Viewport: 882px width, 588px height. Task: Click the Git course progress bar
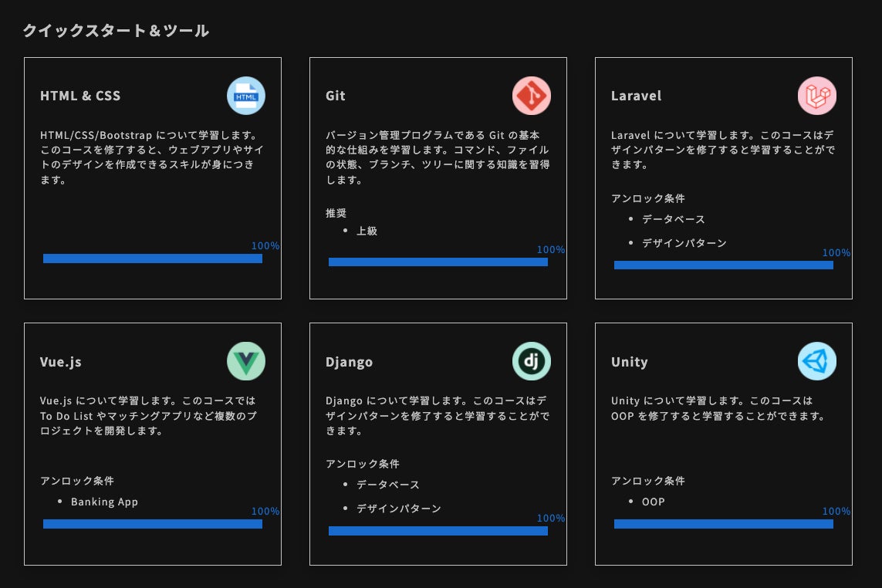coord(438,262)
